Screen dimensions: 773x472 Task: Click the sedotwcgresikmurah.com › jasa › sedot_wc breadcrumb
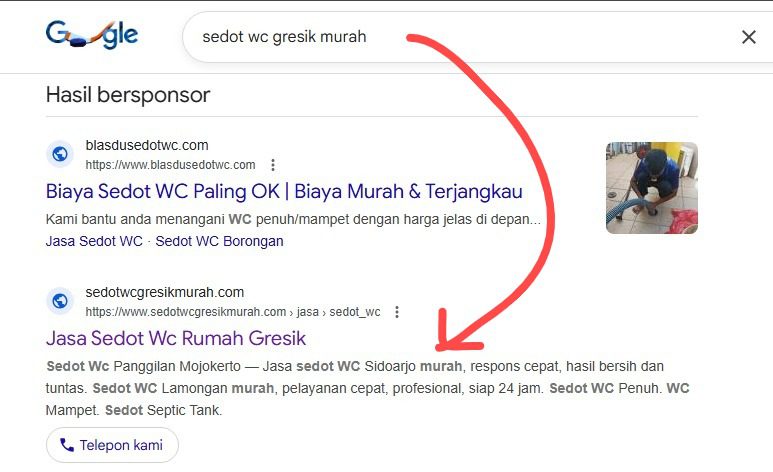(x=233, y=312)
